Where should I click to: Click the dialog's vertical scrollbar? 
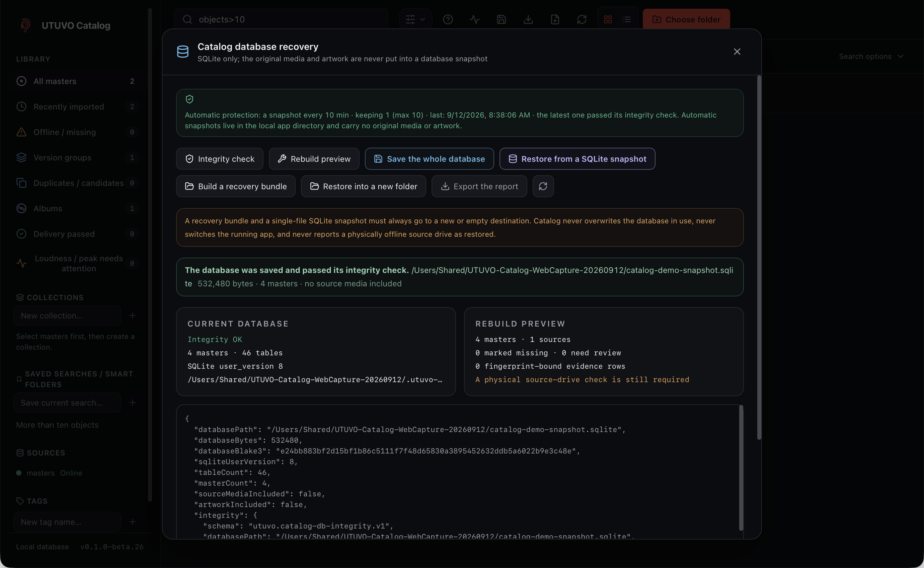coord(759,258)
